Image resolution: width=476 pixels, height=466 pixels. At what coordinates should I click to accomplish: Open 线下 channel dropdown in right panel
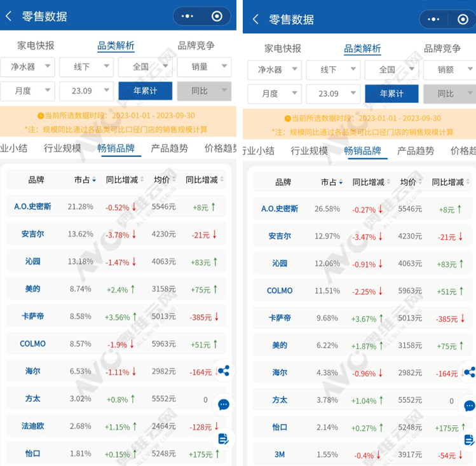point(333,70)
